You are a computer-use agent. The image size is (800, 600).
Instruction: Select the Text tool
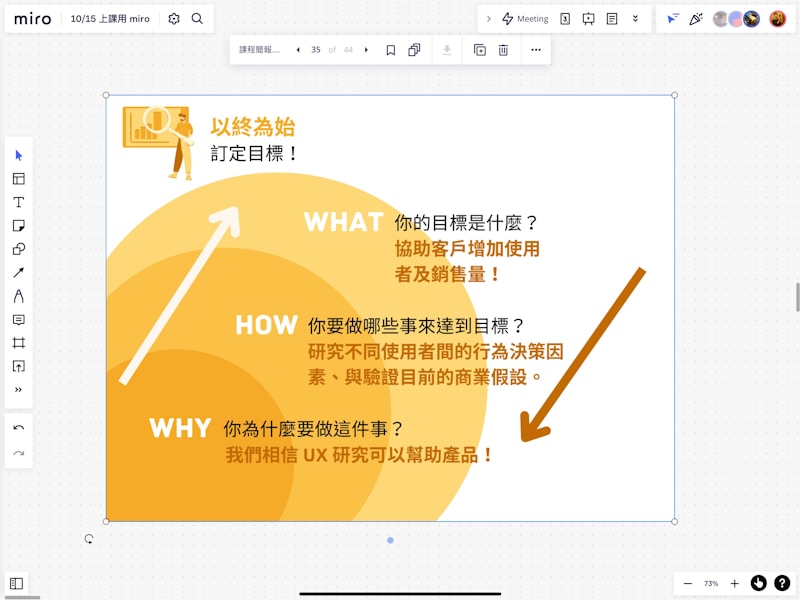[18, 202]
